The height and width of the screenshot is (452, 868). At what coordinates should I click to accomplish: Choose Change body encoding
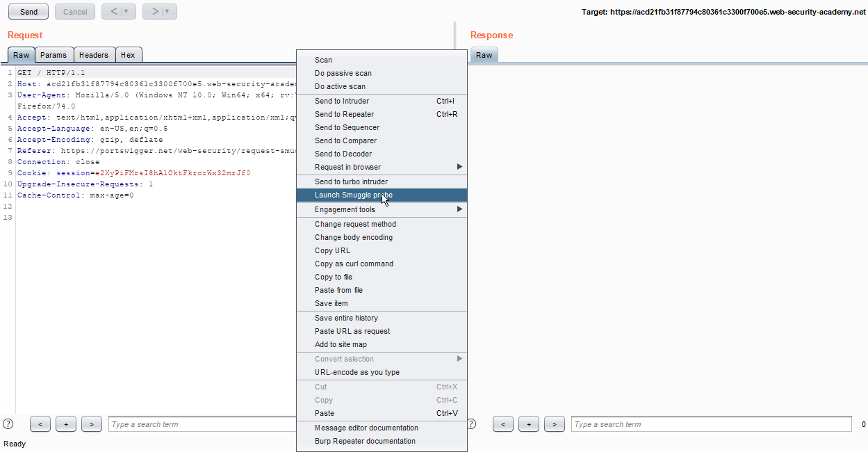pyautogui.click(x=382, y=237)
